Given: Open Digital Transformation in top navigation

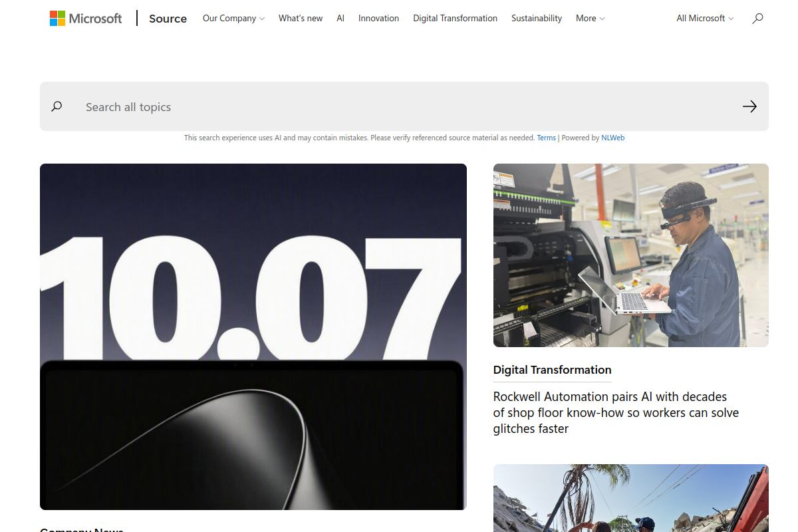Looking at the screenshot, I should (455, 19).
